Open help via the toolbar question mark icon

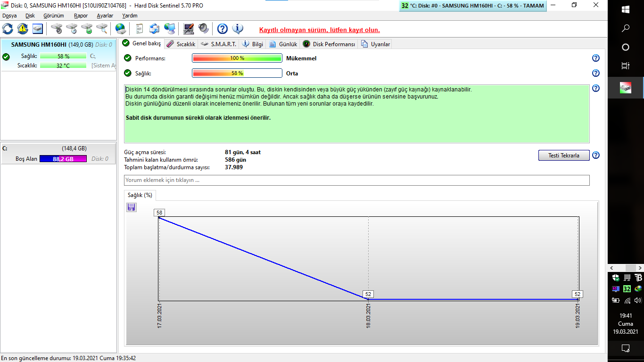click(x=223, y=29)
